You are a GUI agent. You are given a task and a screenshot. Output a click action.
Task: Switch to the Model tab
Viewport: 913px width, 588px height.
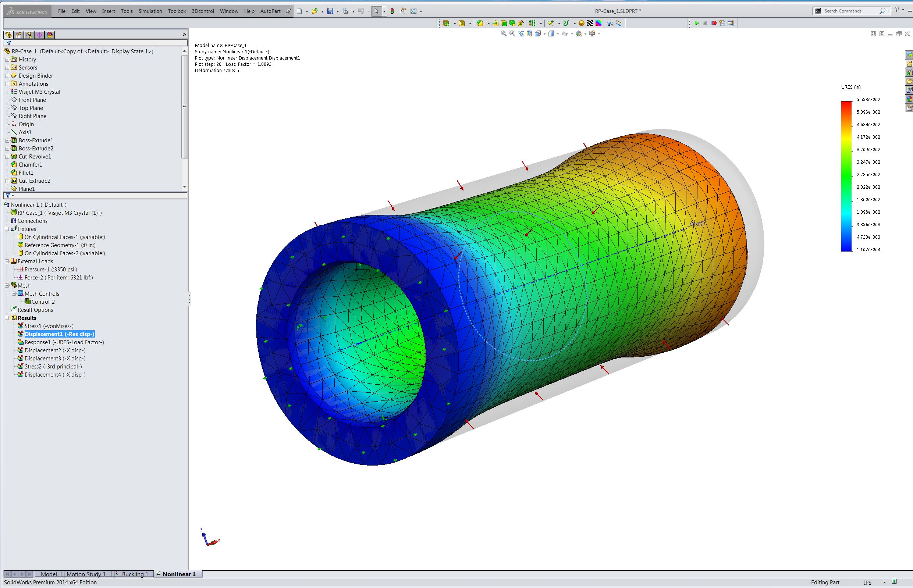49,574
